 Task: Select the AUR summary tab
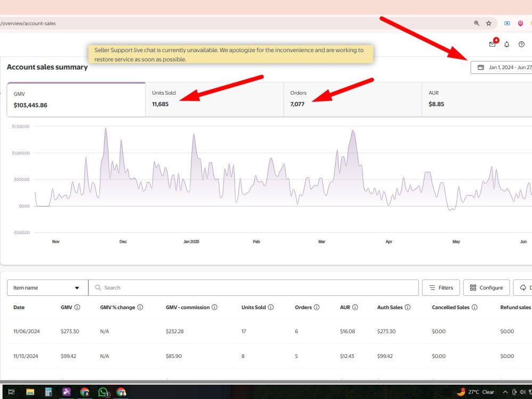tap(477, 99)
